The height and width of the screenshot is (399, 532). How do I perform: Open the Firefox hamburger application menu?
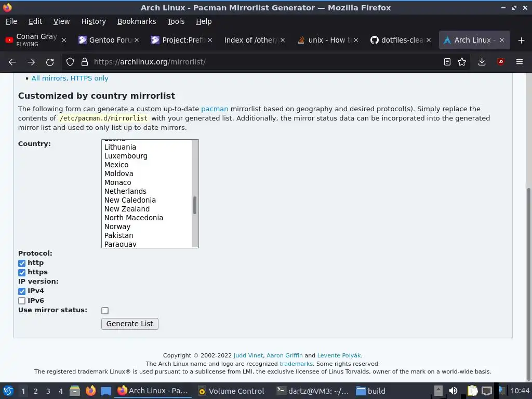coord(520,62)
